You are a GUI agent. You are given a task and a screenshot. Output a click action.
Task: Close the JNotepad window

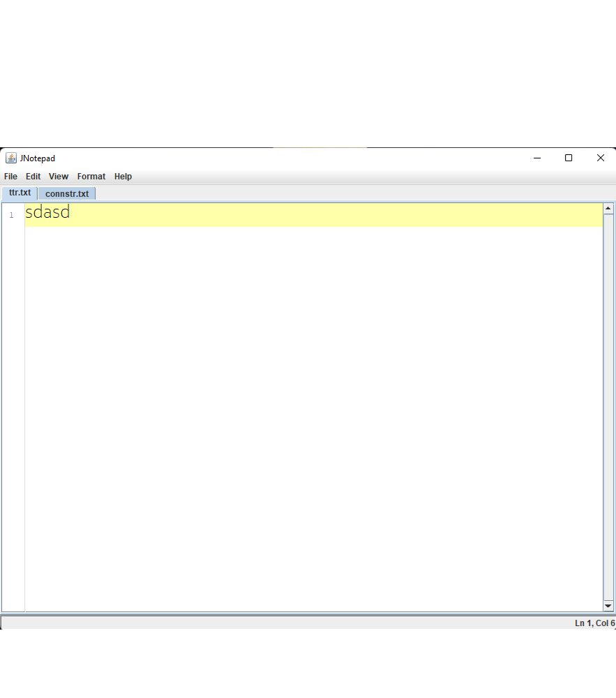(600, 158)
